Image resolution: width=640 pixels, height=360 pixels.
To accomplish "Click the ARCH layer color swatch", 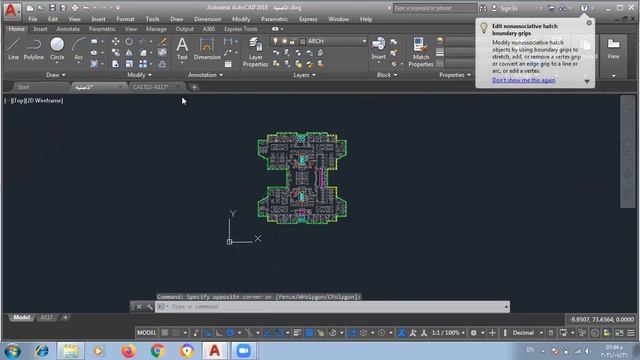I will click(x=302, y=41).
